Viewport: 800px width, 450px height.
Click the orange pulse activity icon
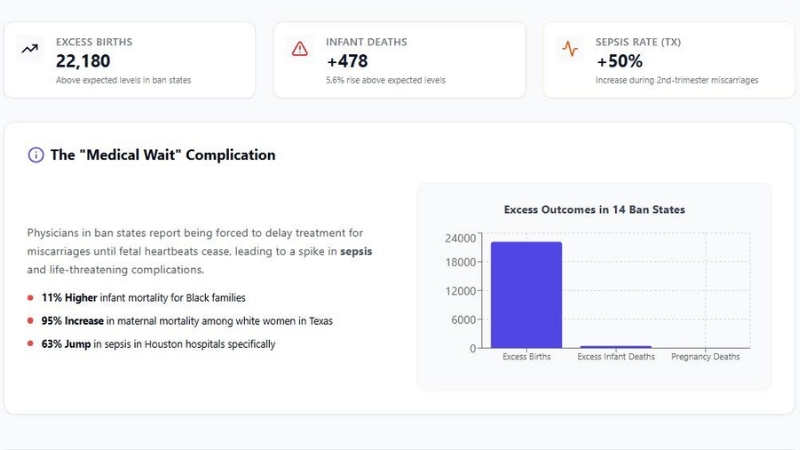tap(570, 48)
